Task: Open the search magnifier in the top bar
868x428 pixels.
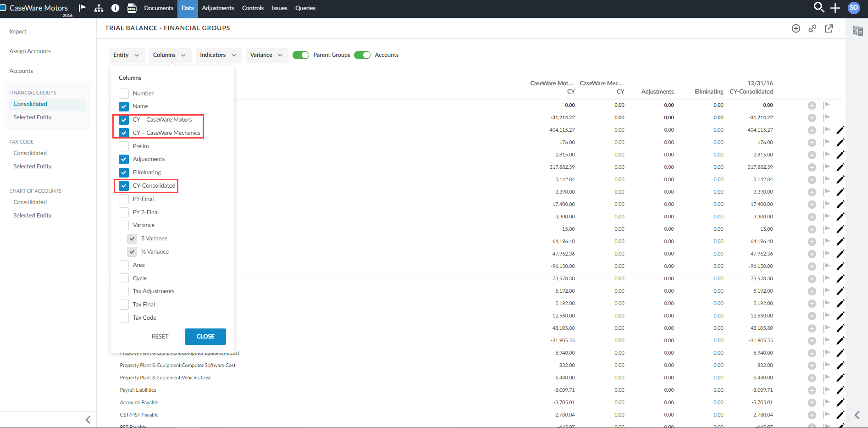Action: [818, 8]
